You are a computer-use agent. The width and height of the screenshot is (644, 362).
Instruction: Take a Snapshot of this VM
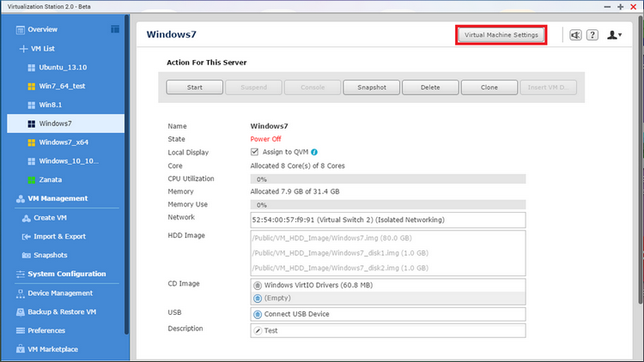pyautogui.click(x=372, y=87)
